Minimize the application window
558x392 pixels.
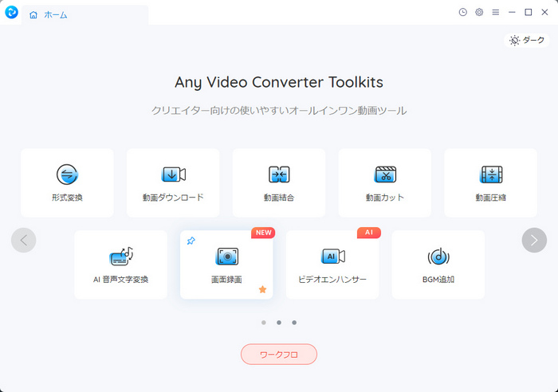(x=512, y=12)
